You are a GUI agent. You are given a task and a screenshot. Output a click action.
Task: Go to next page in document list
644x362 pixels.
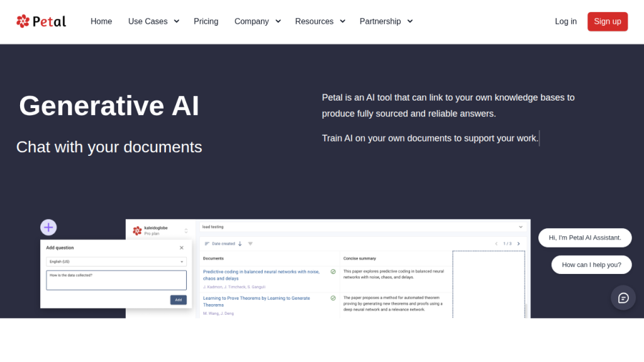[519, 244]
